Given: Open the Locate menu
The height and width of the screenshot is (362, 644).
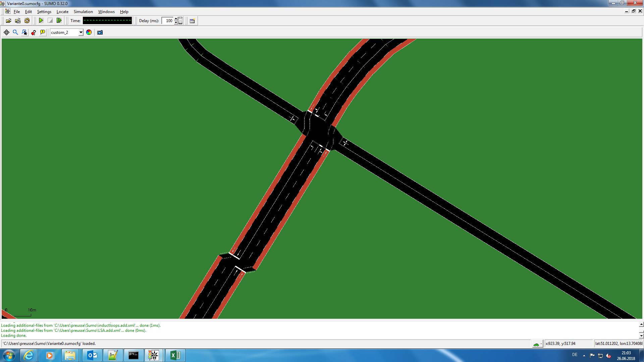Looking at the screenshot, I should pos(62,12).
